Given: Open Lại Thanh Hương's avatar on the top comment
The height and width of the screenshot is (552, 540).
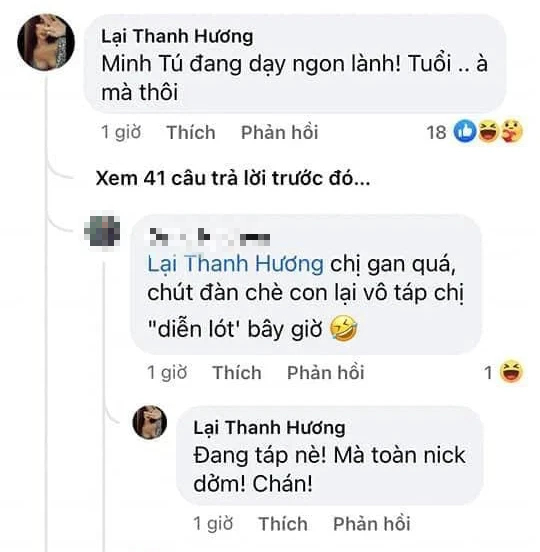Looking at the screenshot, I should [46, 42].
